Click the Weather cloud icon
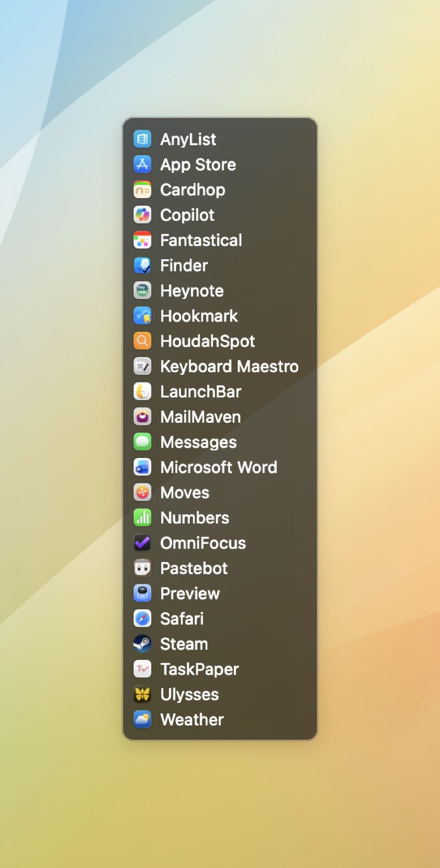Screen dimensions: 440x868 [x=142, y=719]
